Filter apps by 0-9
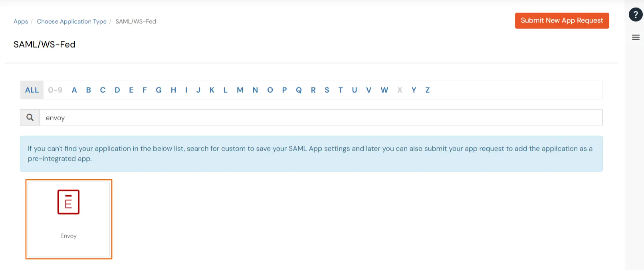The image size is (644, 270). 55,90
